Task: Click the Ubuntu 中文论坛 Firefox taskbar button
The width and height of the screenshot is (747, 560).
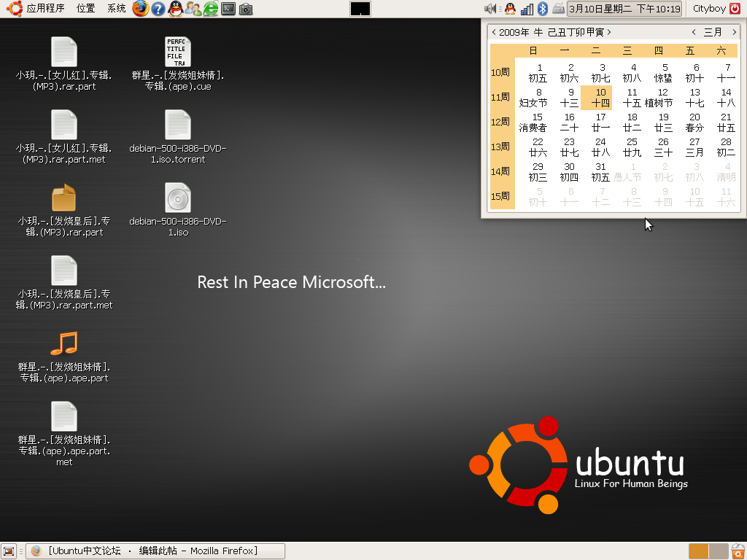Action: coord(156,551)
